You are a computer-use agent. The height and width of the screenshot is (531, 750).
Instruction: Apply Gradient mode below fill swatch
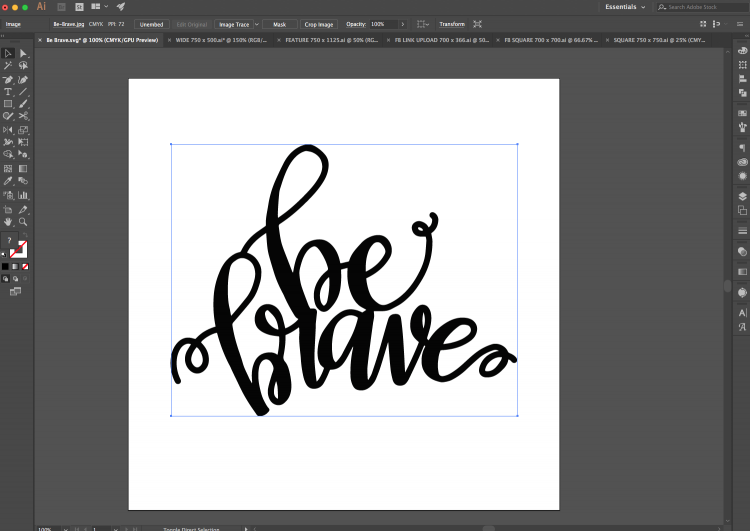point(15,266)
